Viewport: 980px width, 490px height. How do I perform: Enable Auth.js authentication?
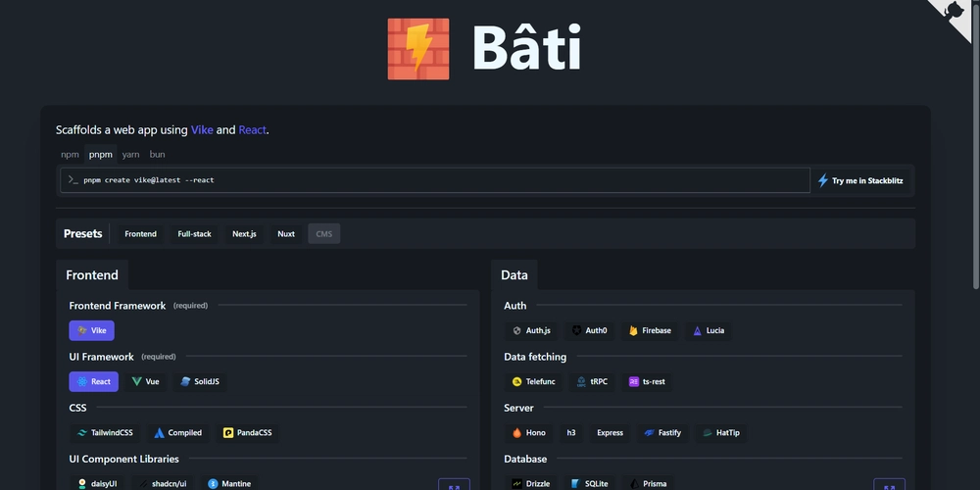click(x=531, y=330)
